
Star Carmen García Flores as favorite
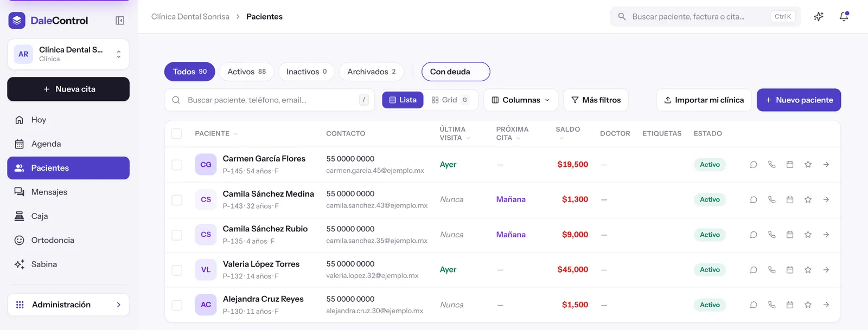[x=808, y=165]
